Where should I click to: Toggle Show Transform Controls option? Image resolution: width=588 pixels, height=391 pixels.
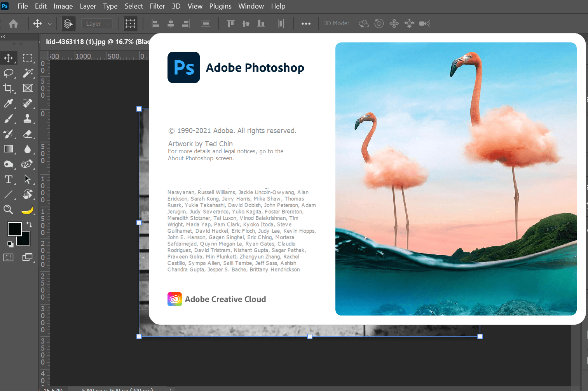(130, 24)
